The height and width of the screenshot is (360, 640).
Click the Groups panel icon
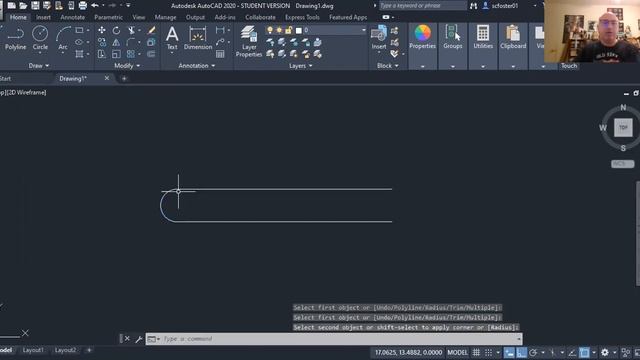pyautogui.click(x=453, y=38)
